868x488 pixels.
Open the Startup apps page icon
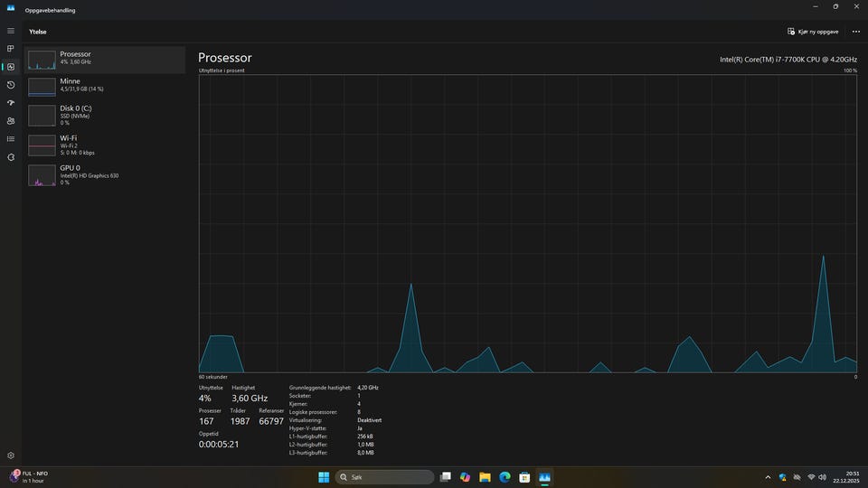pyautogui.click(x=11, y=103)
